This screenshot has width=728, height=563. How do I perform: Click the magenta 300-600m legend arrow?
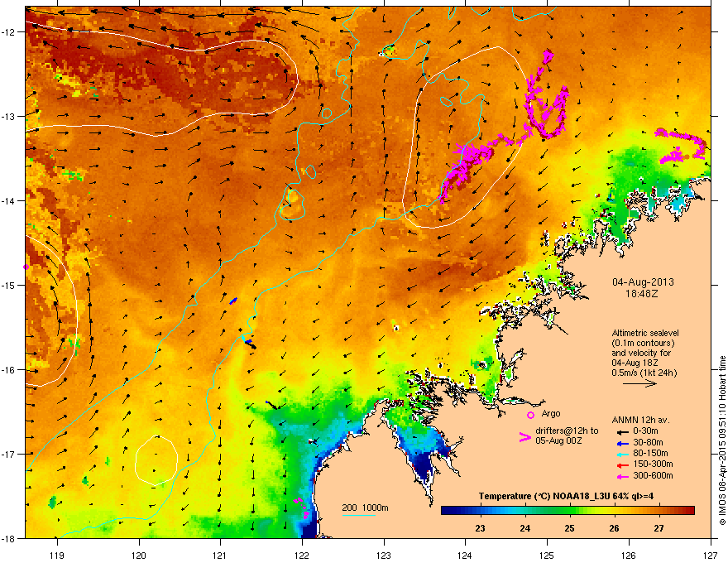pyautogui.click(x=621, y=476)
